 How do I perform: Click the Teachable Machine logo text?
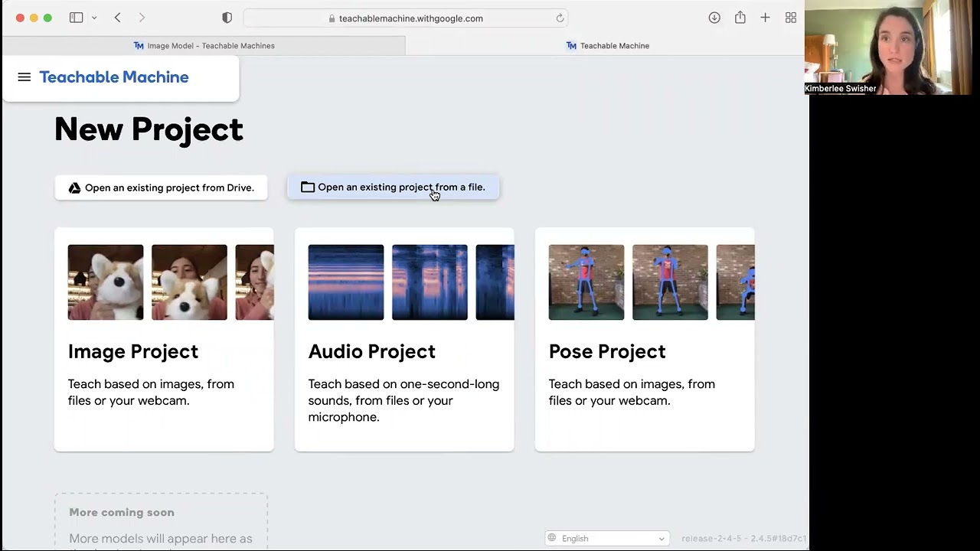tap(114, 77)
